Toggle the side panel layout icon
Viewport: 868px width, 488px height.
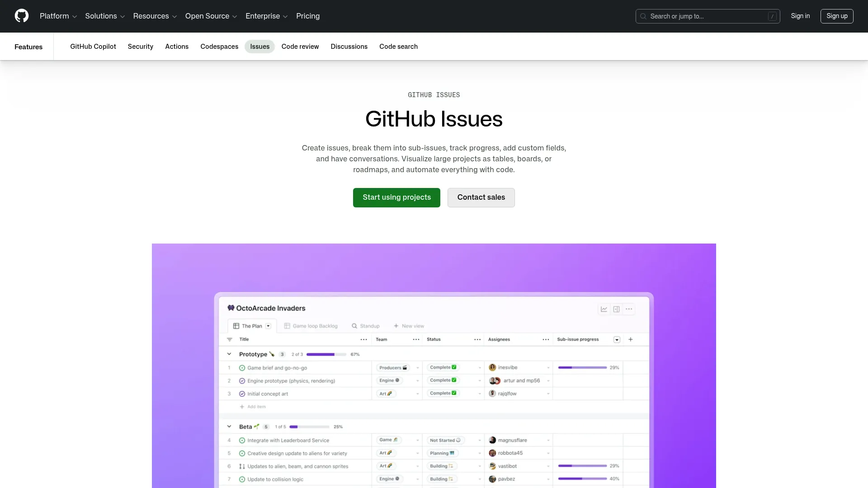(616, 309)
